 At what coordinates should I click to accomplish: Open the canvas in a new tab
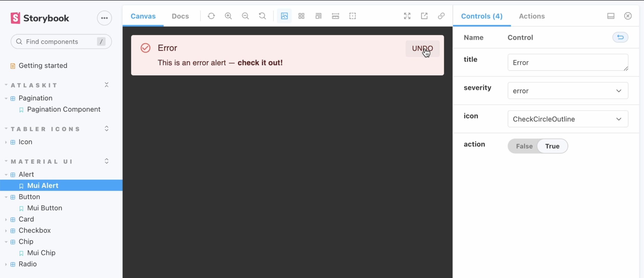point(424,16)
